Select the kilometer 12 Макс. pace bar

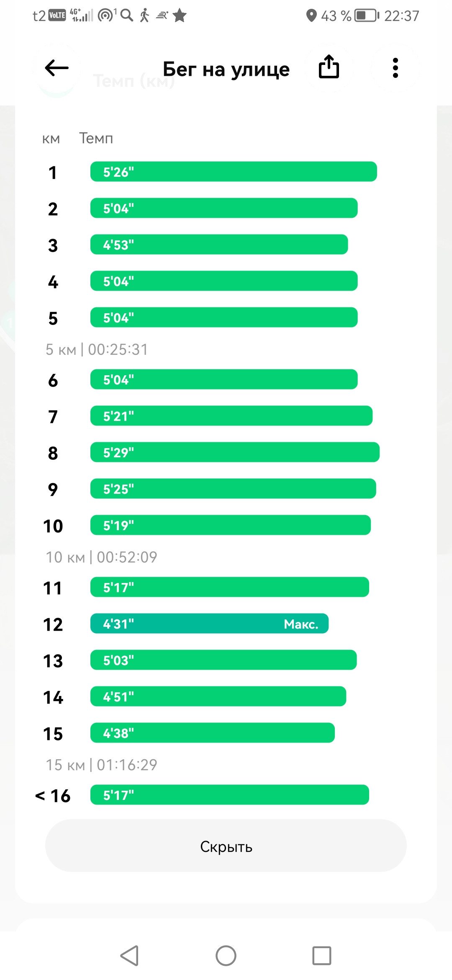click(x=209, y=624)
